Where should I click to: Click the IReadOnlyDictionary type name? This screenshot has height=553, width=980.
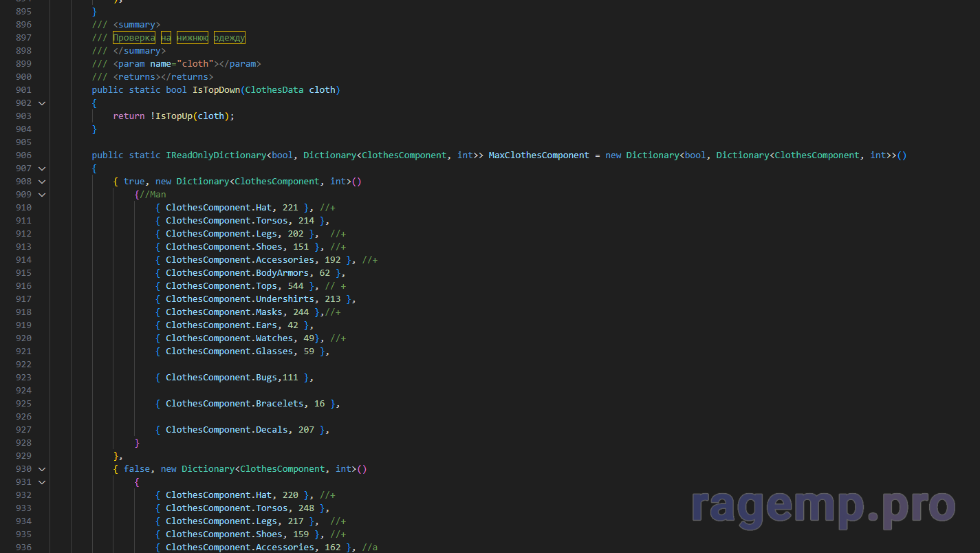click(x=215, y=155)
